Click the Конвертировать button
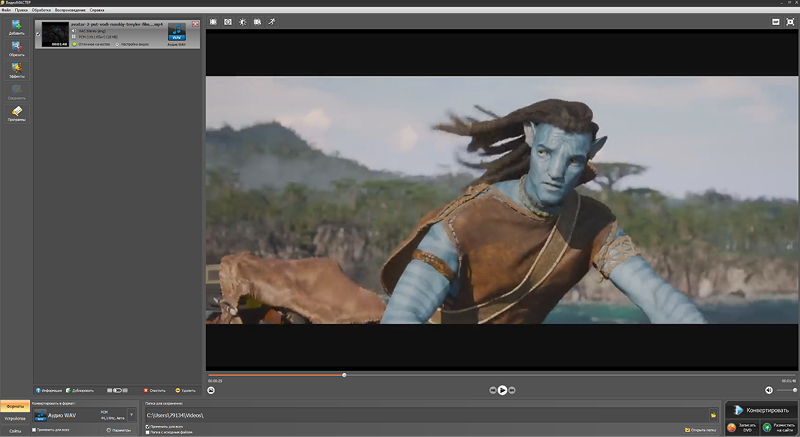800x437 pixels. click(x=762, y=410)
